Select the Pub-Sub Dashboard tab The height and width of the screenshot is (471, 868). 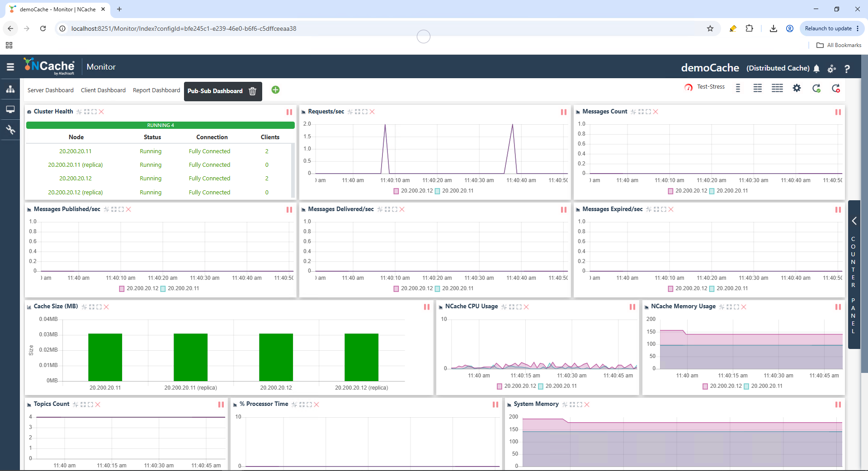[215, 91]
